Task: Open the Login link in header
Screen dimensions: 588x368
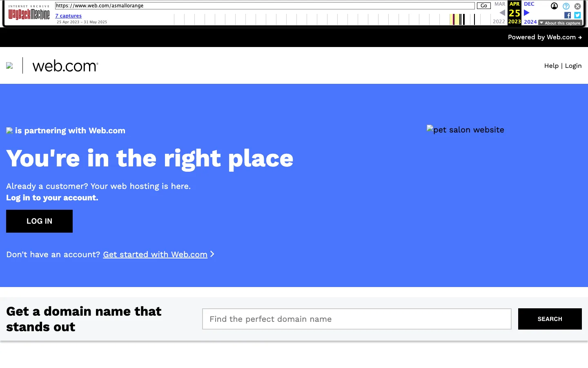Action: 573,66
